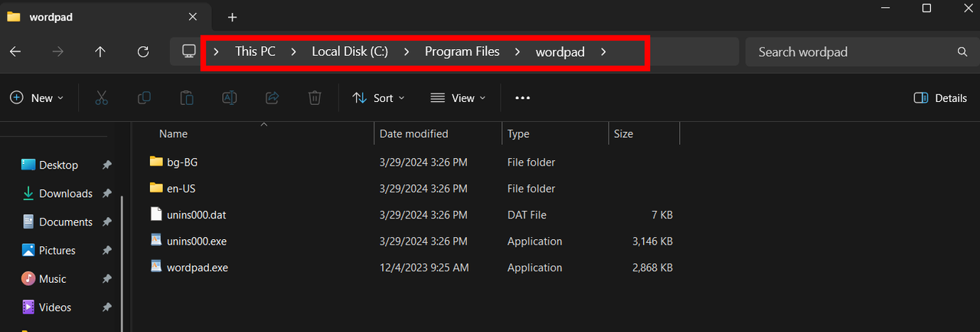Go back with the Back arrow
The width and height of the screenshot is (980, 332).
pyautogui.click(x=15, y=52)
